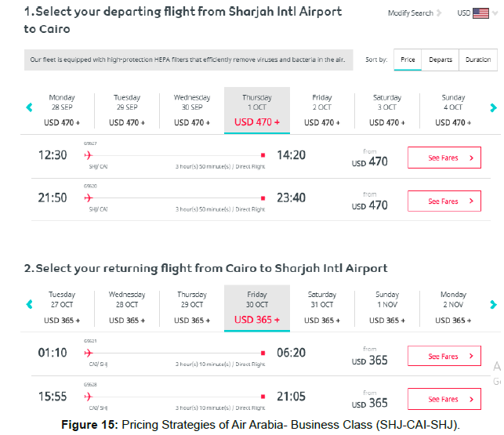Select Monday 28 SEP departing date
Image resolution: width=504 pixels, height=435 pixels.
coord(62,111)
